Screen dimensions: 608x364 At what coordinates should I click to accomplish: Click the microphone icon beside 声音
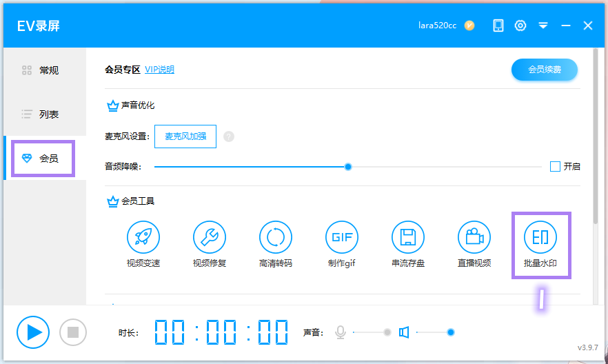point(340,332)
